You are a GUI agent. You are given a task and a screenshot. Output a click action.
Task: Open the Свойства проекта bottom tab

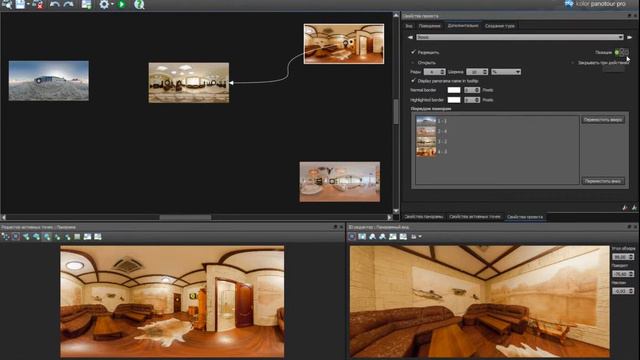pyautogui.click(x=525, y=217)
